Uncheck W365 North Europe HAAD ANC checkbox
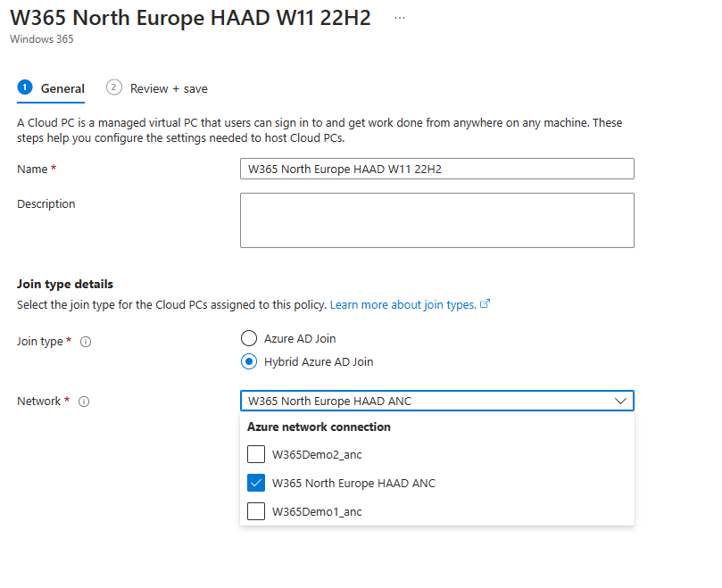 point(256,483)
